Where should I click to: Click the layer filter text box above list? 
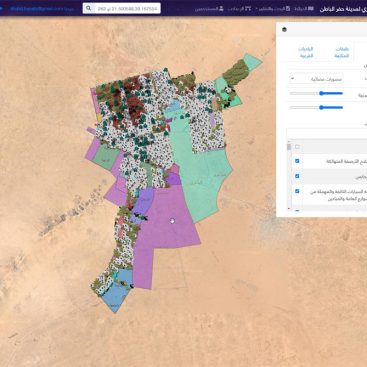click(x=326, y=133)
